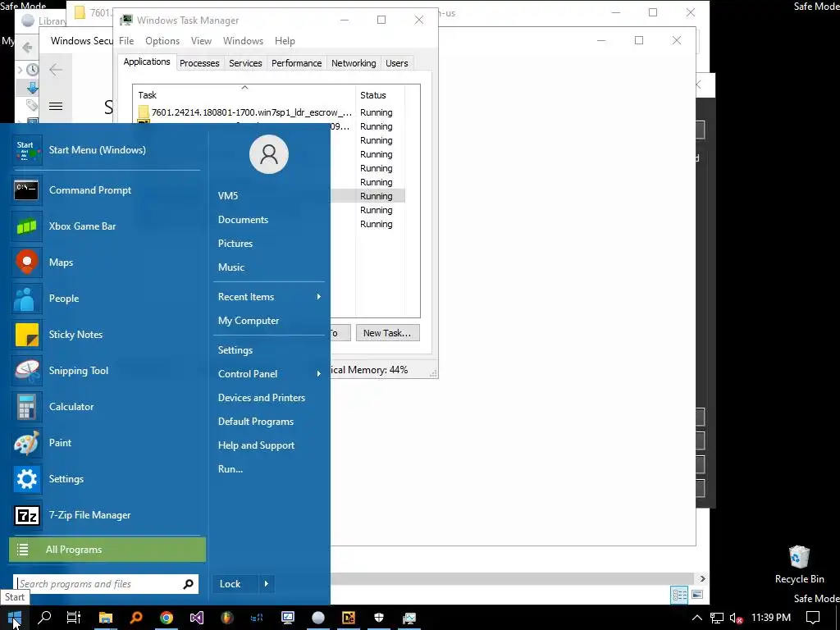Screen dimensions: 840x630
Task: Click the Lock button
Action: 235,584
